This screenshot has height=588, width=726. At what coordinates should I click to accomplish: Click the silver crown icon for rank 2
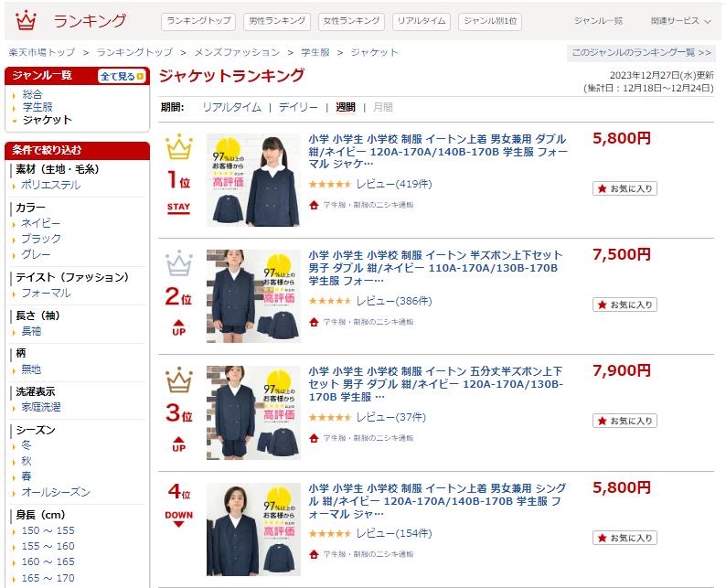pos(178,263)
